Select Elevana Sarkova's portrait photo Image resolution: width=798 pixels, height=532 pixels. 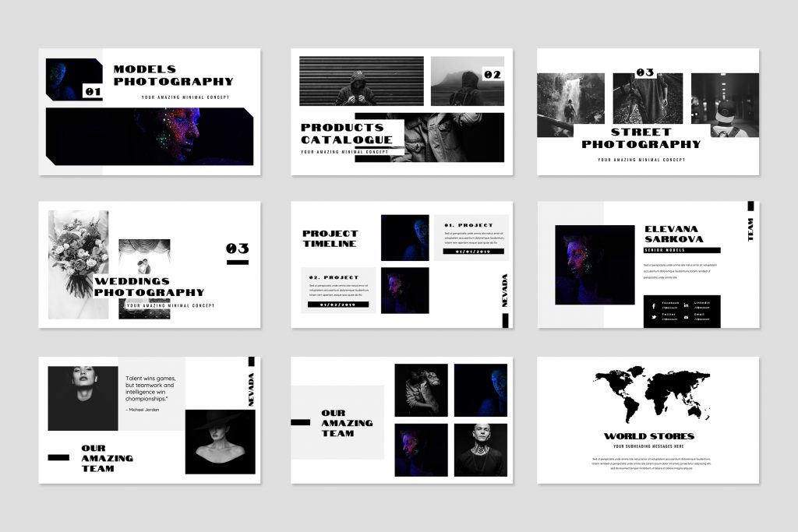[595, 265]
